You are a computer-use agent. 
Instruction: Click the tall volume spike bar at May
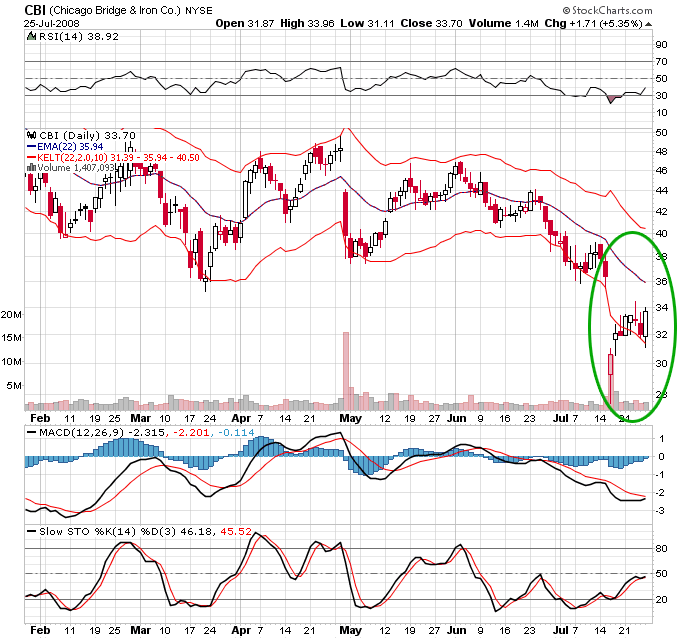(x=346, y=371)
